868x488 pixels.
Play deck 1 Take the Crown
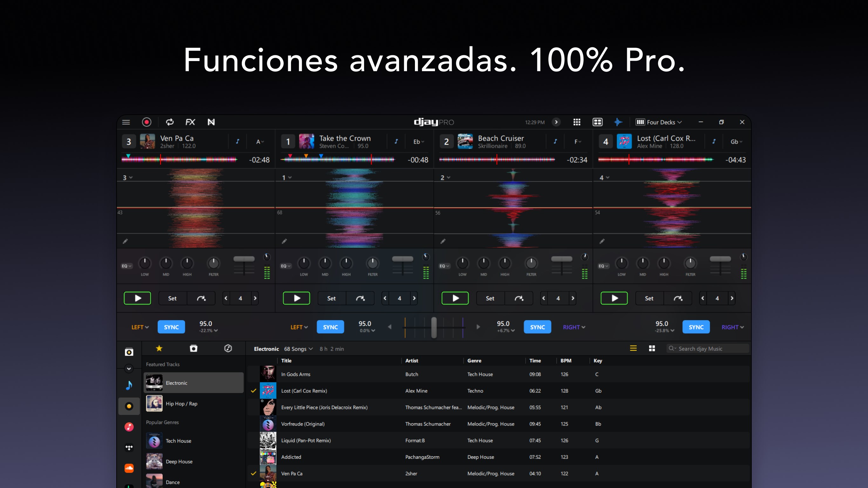pyautogui.click(x=296, y=298)
